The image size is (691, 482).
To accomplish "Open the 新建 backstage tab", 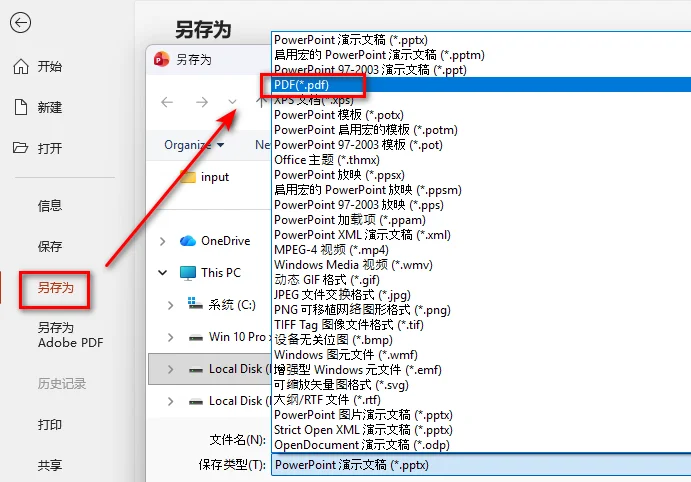I will (49, 107).
